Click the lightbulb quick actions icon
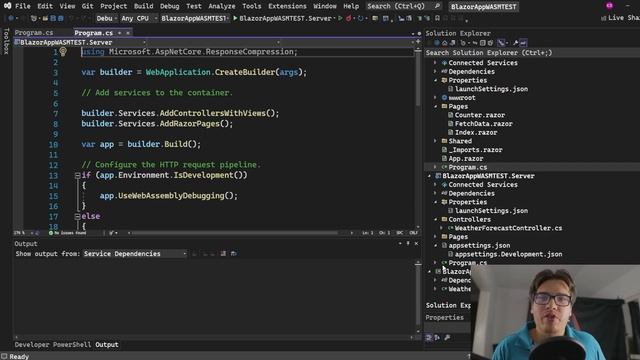 point(63,51)
